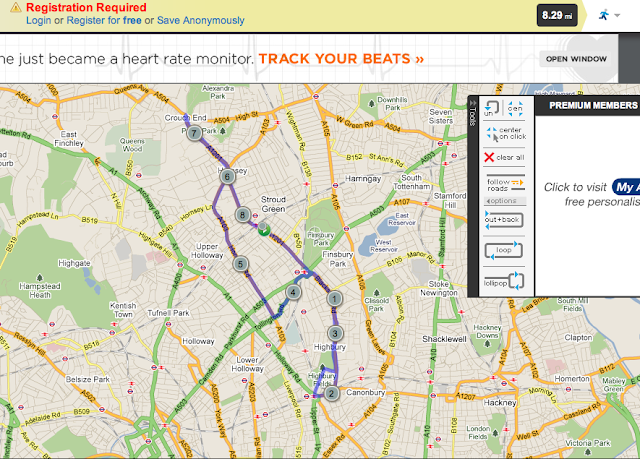Click the registration warning triangle icon
Image resolution: width=640 pixels, height=459 pixels.
point(16,7)
